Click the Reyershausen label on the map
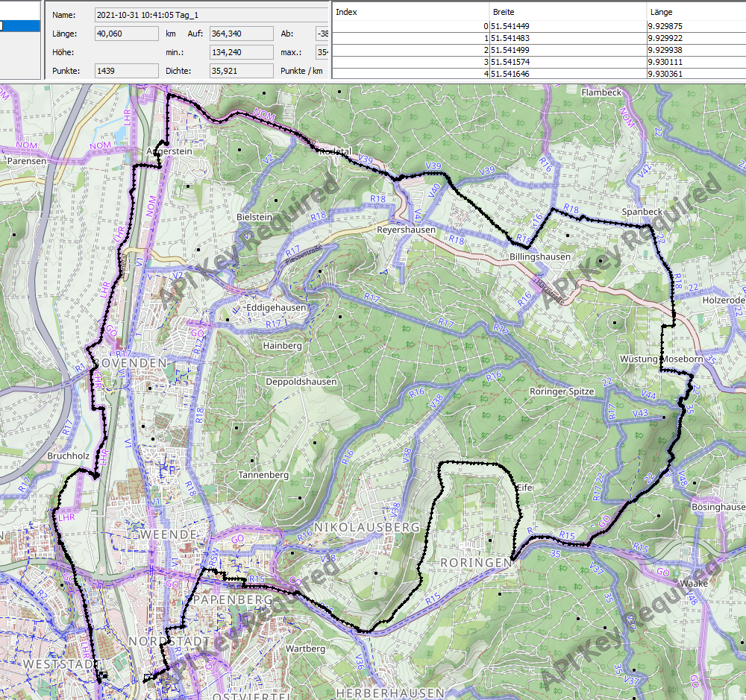This screenshot has height=700, width=746. pos(406,230)
